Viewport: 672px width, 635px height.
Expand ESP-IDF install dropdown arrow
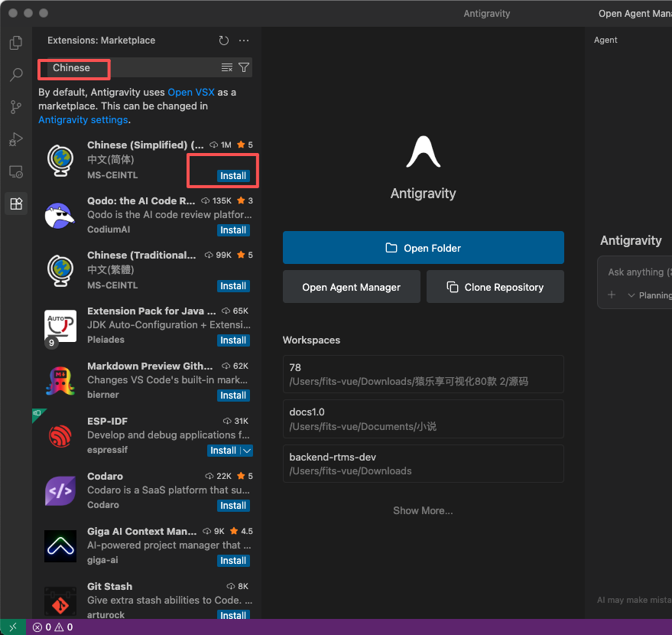click(247, 451)
